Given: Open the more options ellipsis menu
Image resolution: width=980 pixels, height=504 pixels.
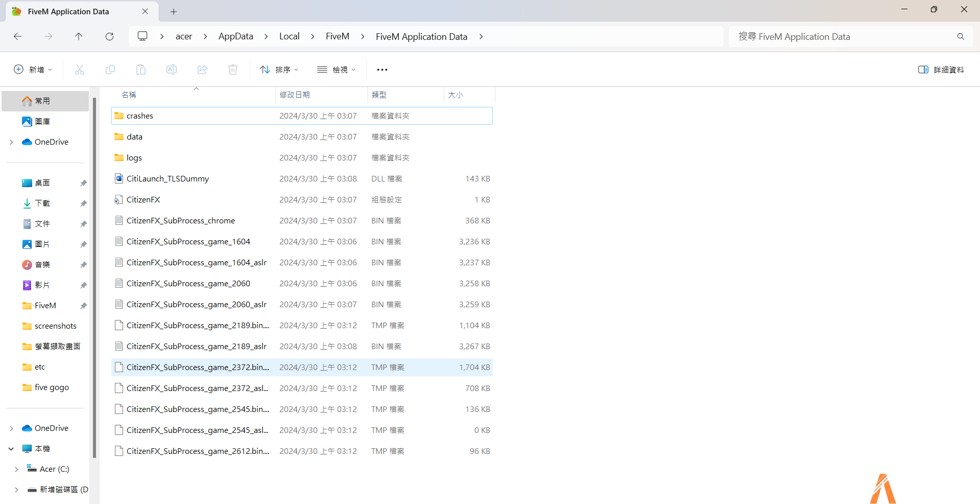Looking at the screenshot, I should coord(382,70).
